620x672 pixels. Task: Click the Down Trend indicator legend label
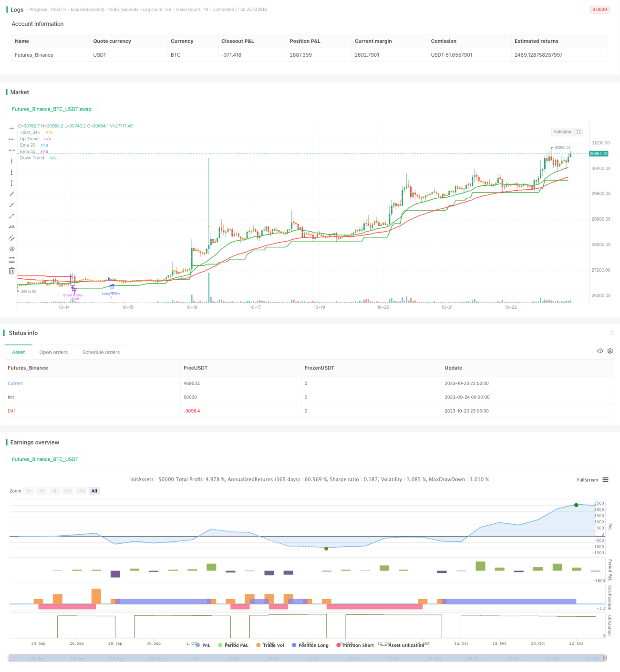pyautogui.click(x=32, y=158)
